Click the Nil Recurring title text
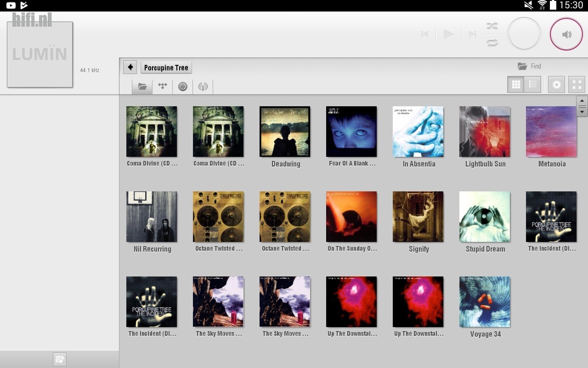The image size is (588, 368). 153,249
